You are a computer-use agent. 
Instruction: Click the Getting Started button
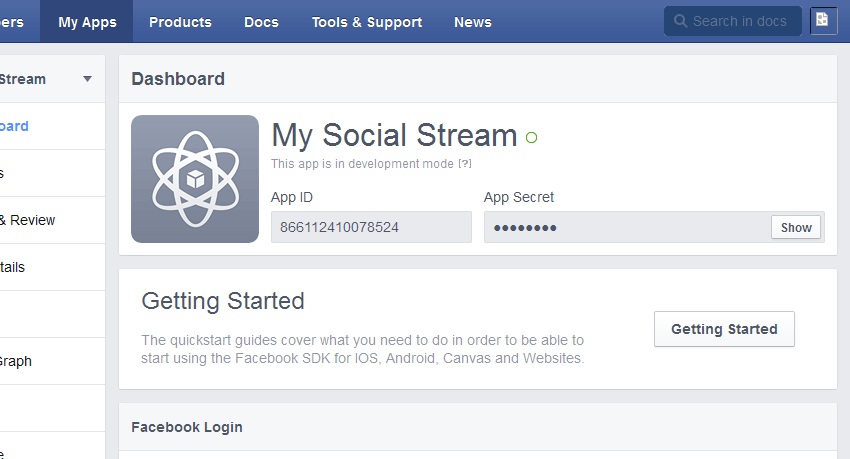click(x=724, y=329)
